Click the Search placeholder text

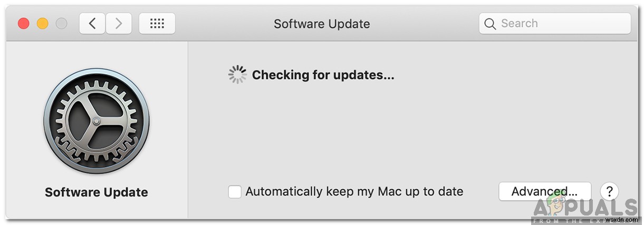pyautogui.click(x=519, y=24)
